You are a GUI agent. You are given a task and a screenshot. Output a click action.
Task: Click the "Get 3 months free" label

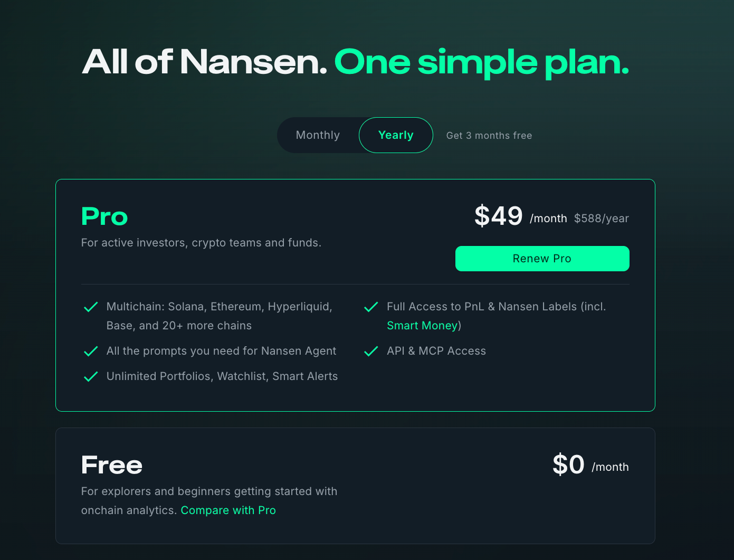pyautogui.click(x=489, y=136)
